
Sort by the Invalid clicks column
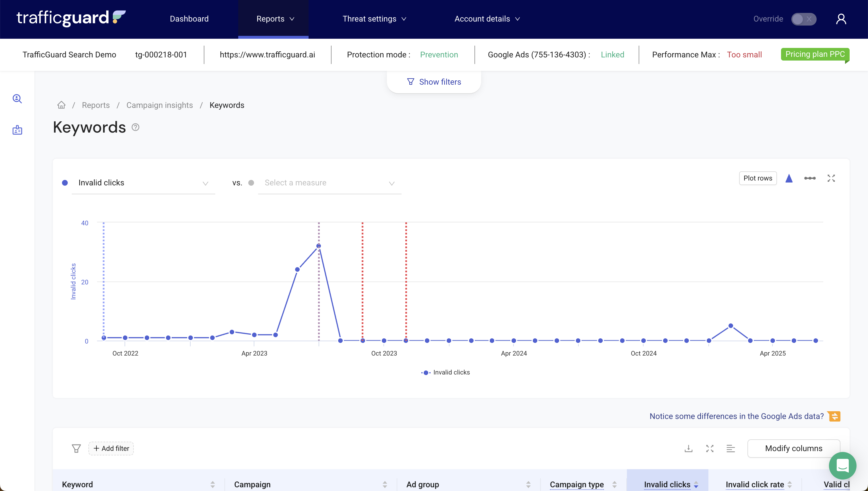tap(667, 484)
